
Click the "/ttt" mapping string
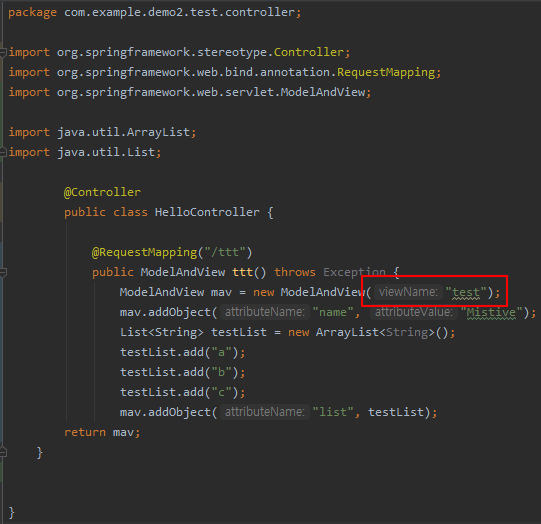point(225,253)
